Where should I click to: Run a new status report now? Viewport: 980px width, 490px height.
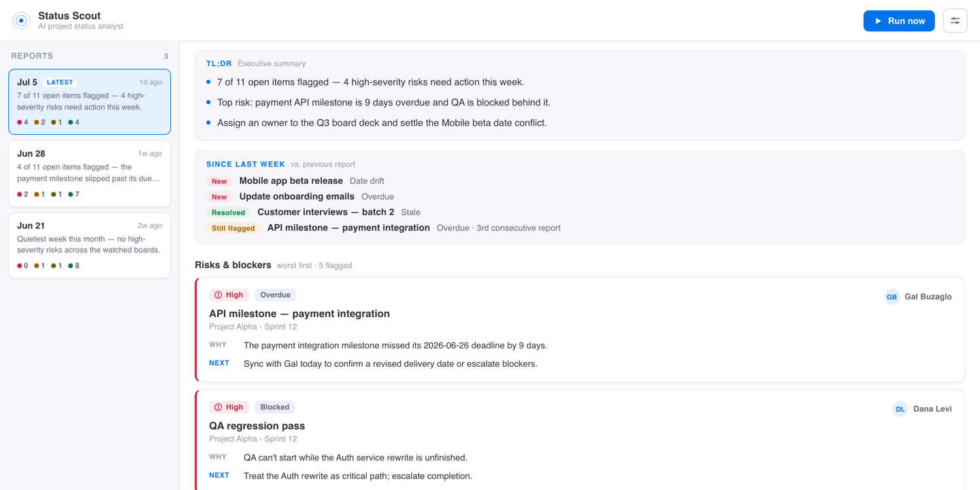(x=899, y=21)
